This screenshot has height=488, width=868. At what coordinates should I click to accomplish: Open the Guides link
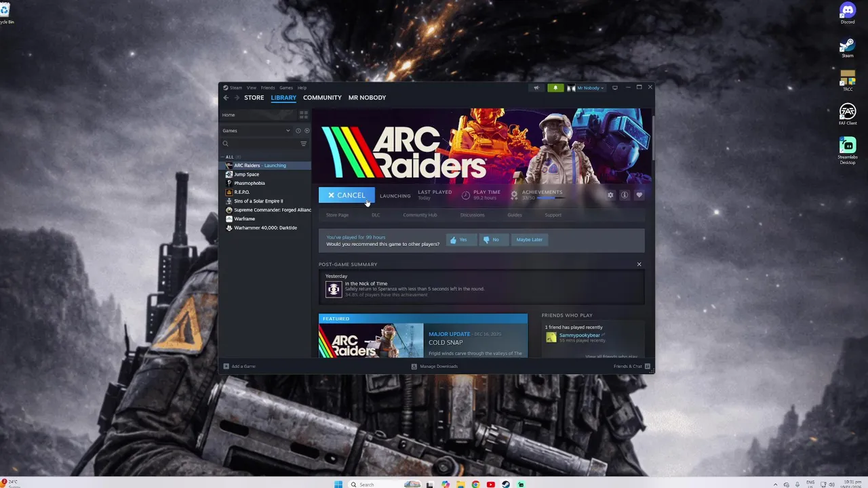pyautogui.click(x=515, y=215)
